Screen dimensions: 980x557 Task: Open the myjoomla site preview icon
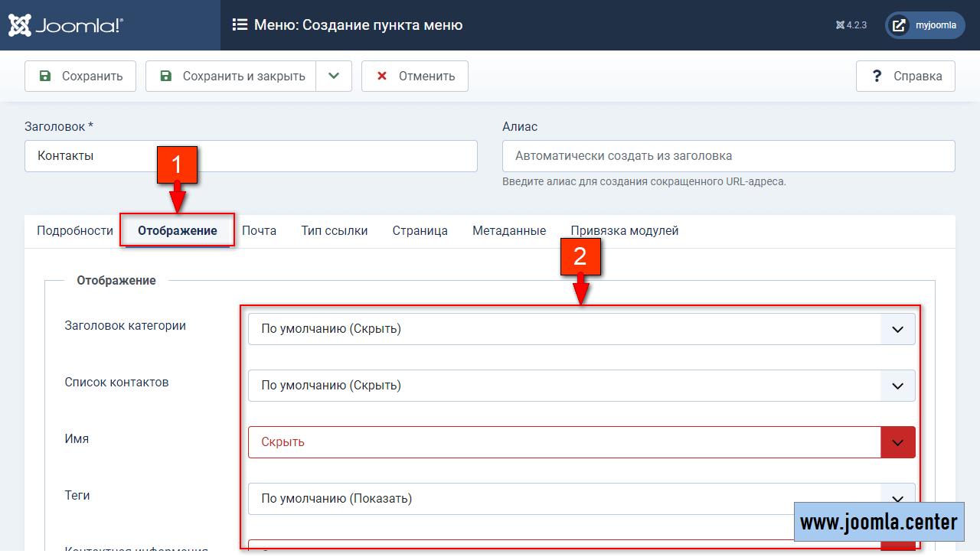(900, 25)
